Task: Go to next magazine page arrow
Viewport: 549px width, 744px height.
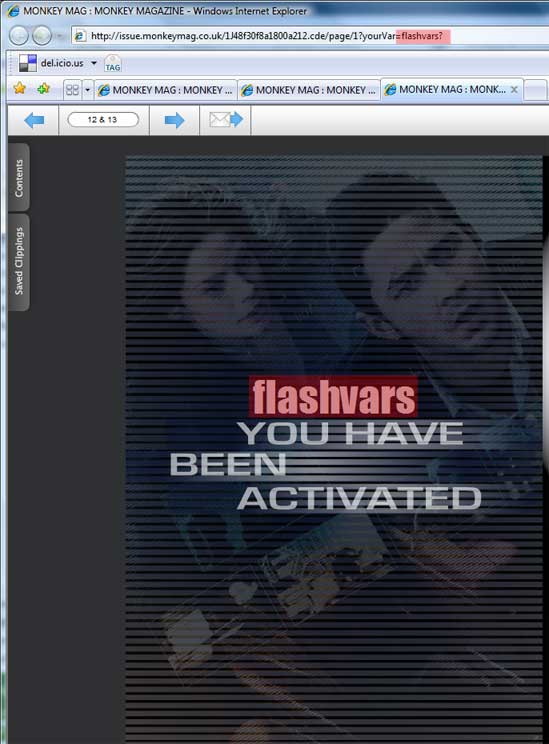Action: pyautogui.click(x=174, y=120)
